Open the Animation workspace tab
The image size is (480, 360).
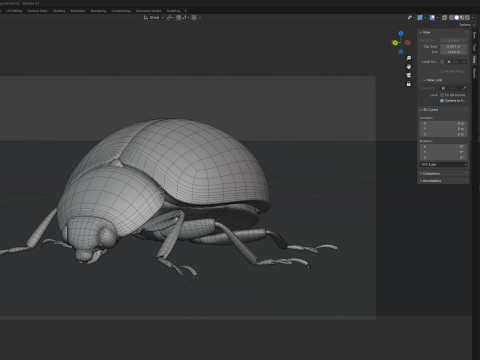coord(78,11)
